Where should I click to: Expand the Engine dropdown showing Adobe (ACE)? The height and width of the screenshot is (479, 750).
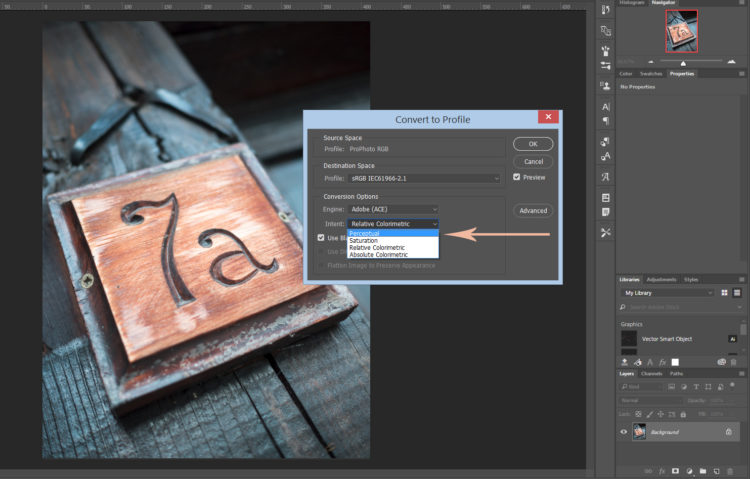[393, 209]
